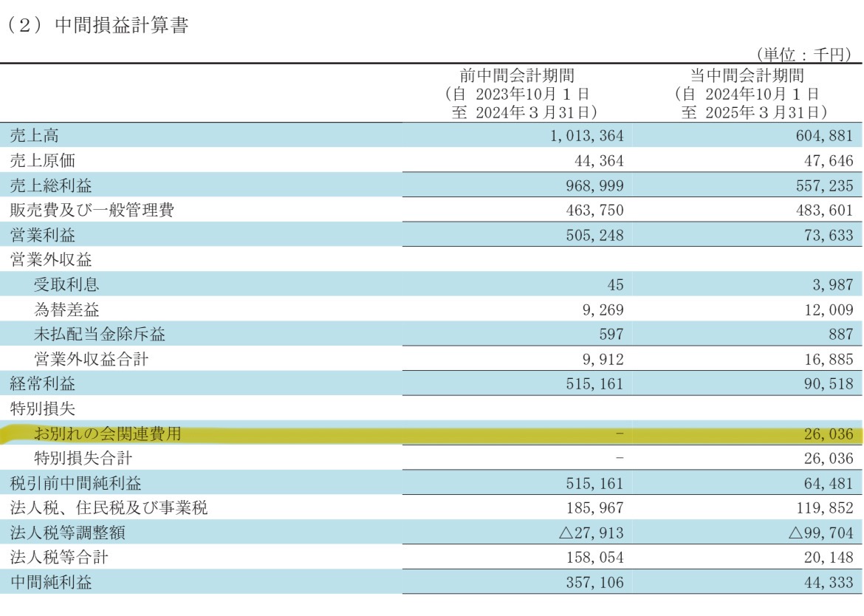Select the label '法人税等調整額'
Viewport: 864px width, 616px height.
click(x=67, y=533)
